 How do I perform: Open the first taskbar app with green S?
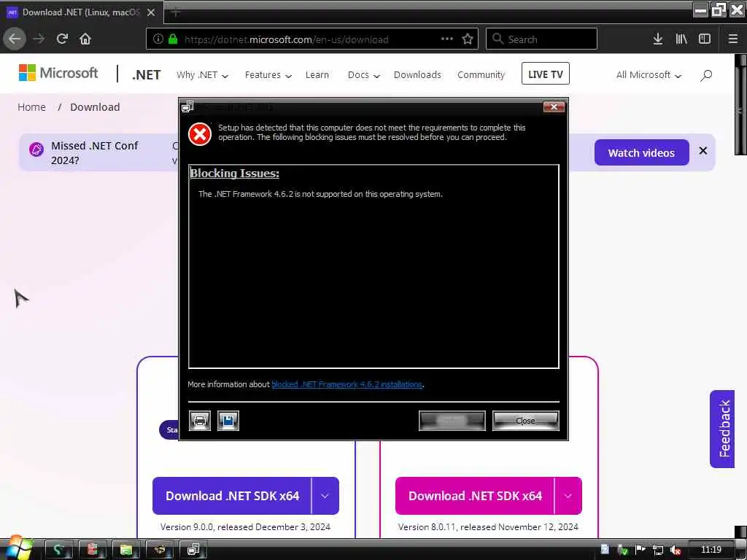click(x=58, y=550)
